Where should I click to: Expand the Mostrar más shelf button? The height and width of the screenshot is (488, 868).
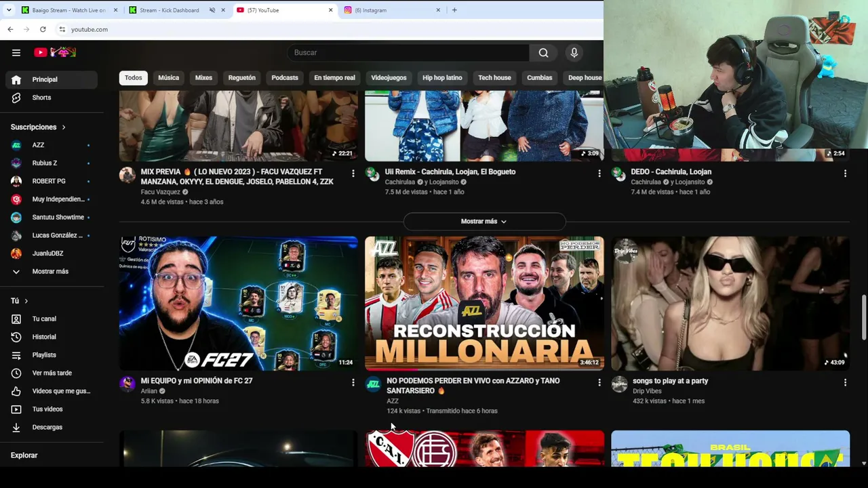(484, 221)
